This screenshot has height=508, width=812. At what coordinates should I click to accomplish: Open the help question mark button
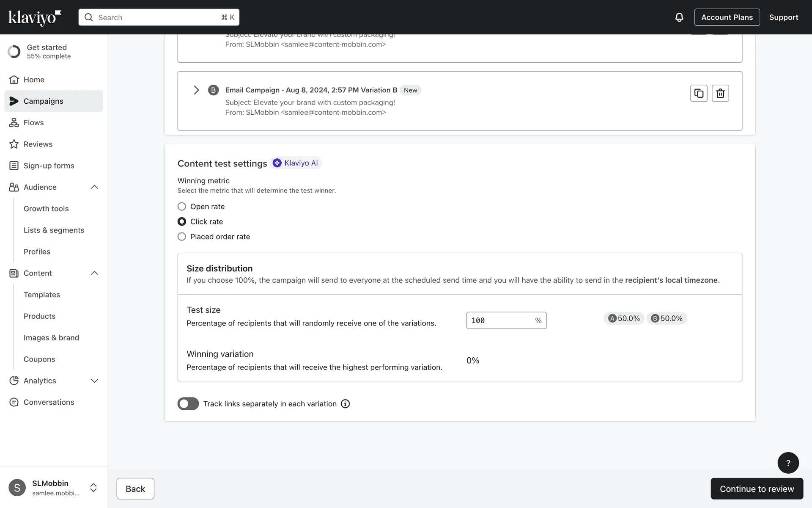(788, 463)
